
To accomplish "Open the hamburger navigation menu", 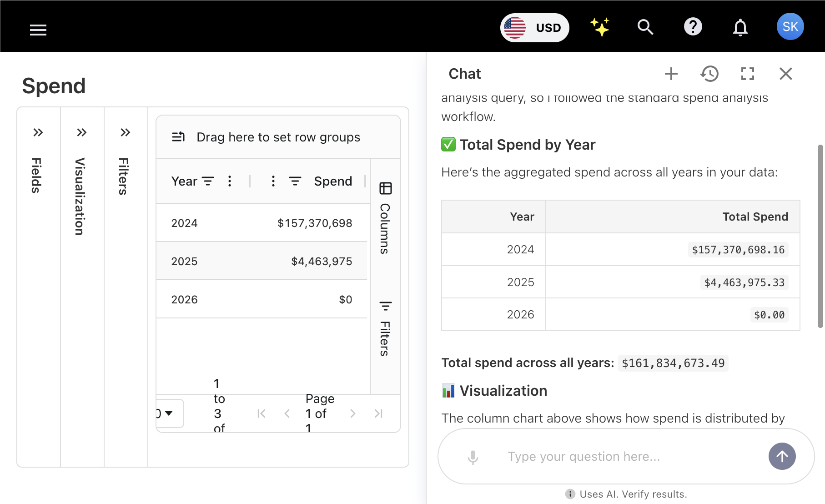I will (38, 30).
